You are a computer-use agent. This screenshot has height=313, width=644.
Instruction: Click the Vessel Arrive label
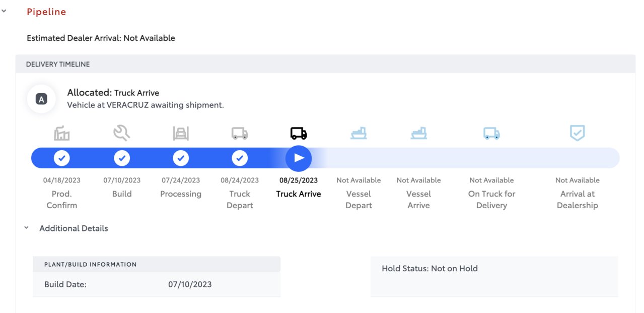[418, 200]
